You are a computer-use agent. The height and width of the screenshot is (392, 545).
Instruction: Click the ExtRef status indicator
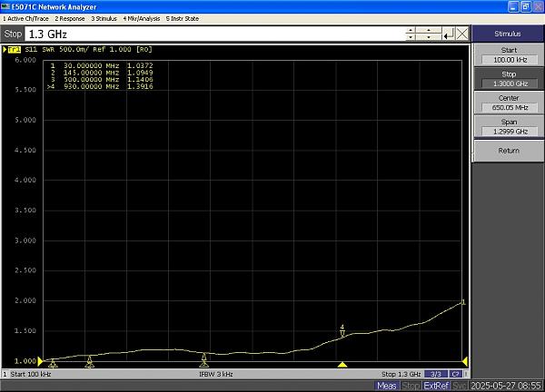pos(436,386)
